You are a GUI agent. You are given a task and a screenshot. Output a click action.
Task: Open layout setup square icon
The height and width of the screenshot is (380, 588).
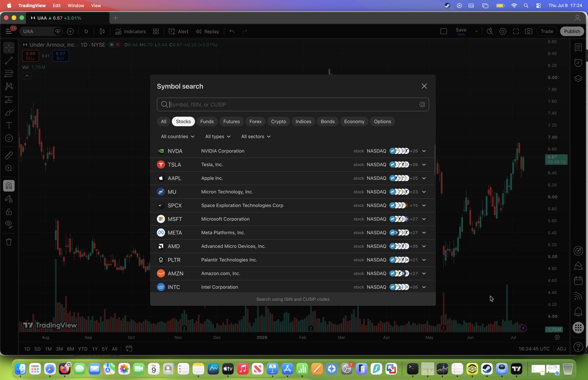pyautogui.click(x=444, y=31)
